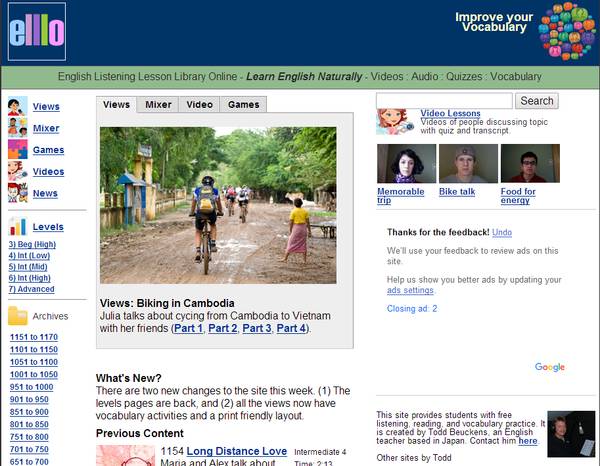Screen dimensions: 600x466
Task: Click the Video Lessons cartoon icon
Action: coord(394,121)
